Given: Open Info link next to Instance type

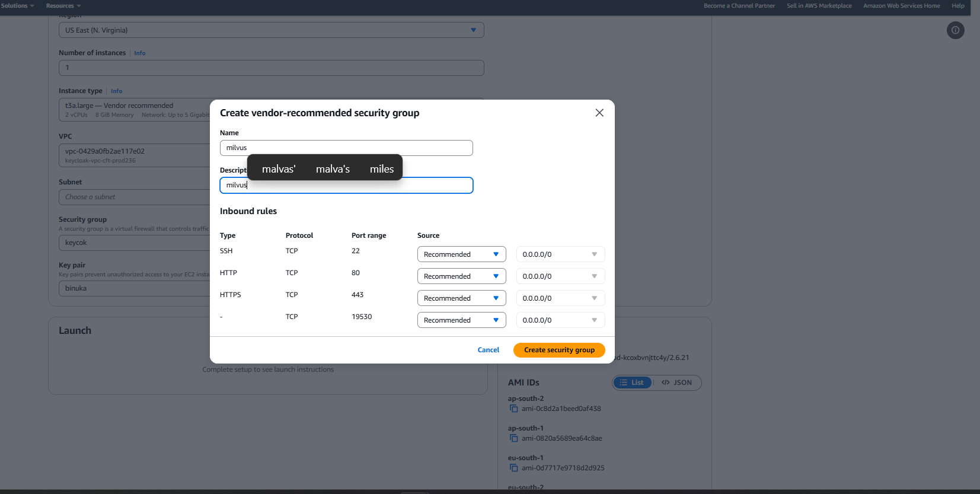Looking at the screenshot, I should pos(116,91).
